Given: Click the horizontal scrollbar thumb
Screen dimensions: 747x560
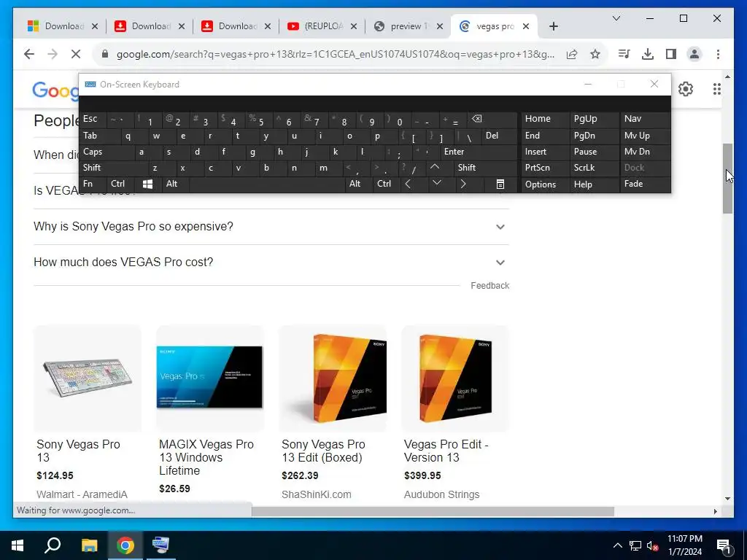Looking at the screenshot, I should [x=433, y=511].
